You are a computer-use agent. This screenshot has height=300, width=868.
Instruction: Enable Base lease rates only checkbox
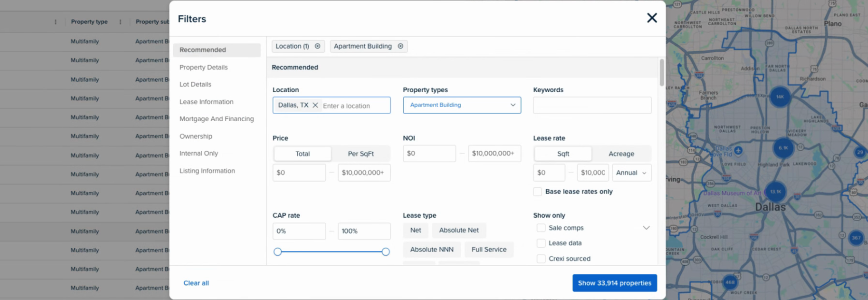[537, 192]
